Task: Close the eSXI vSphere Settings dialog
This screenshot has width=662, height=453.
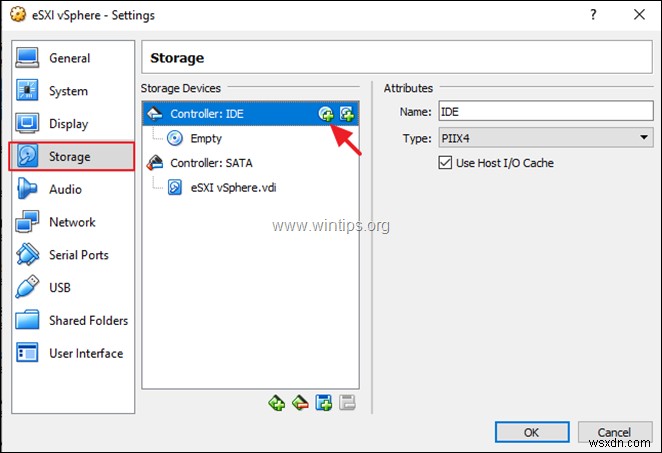Action: (639, 15)
